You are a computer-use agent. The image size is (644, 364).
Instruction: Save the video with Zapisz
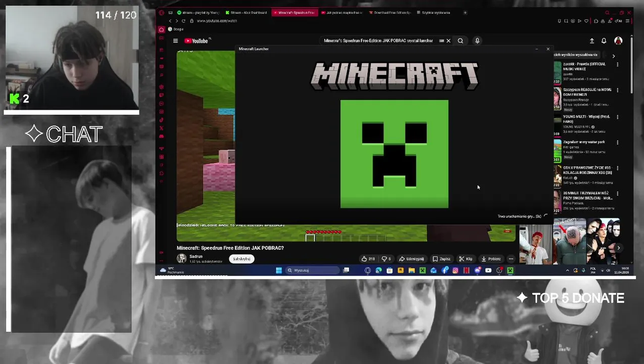pos(441,259)
